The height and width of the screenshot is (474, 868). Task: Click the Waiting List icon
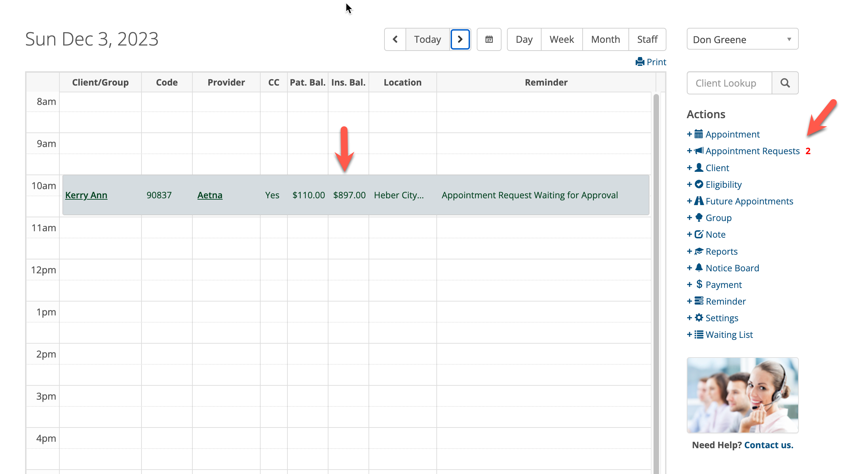[699, 334]
